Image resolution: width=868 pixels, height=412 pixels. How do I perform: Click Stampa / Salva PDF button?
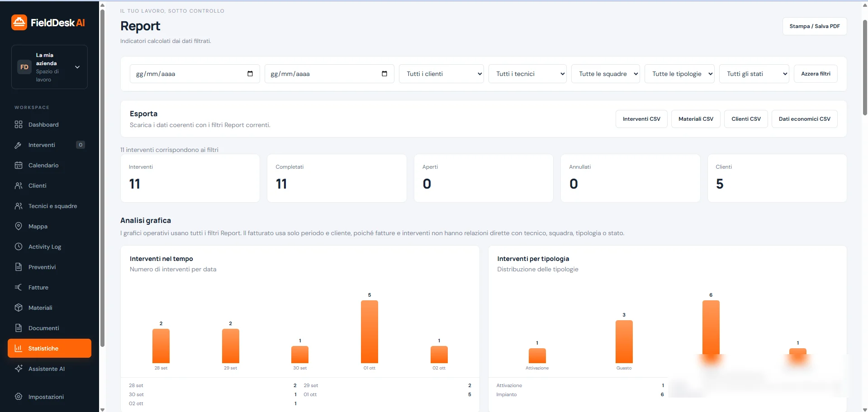point(815,26)
